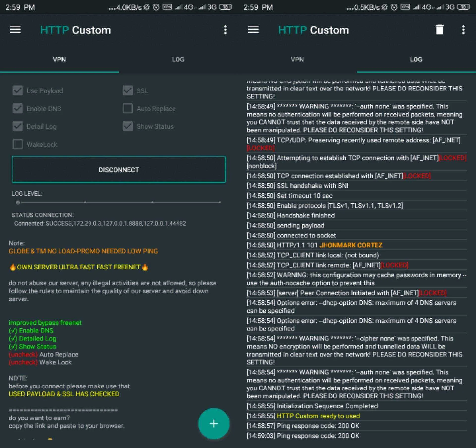Tap the silent mode icon beside 0.5KB/s
Image resolution: width=476 pixels, height=448 pixels.
(x=385, y=7)
